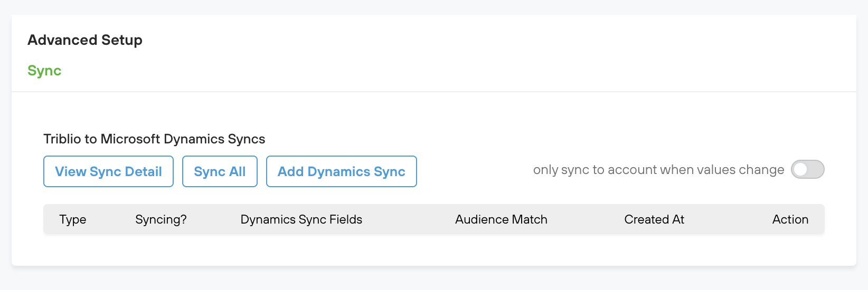
Task: Click the blank header gap between Audience Match and Created At
Action: (x=586, y=219)
